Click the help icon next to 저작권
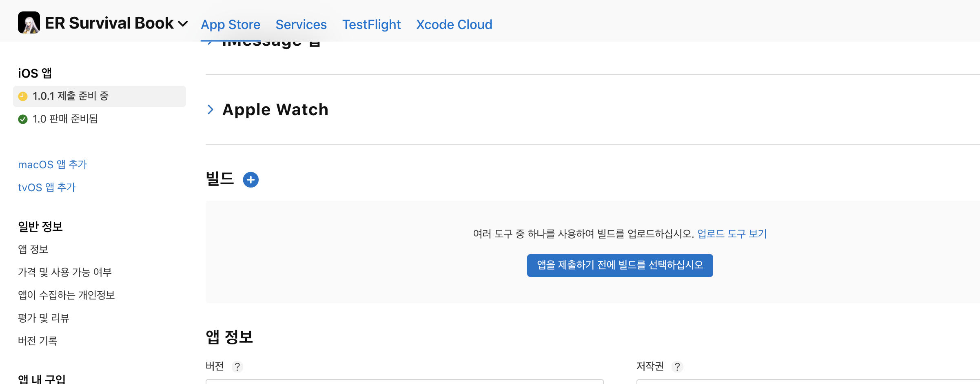The image size is (980, 384). click(677, 367)
